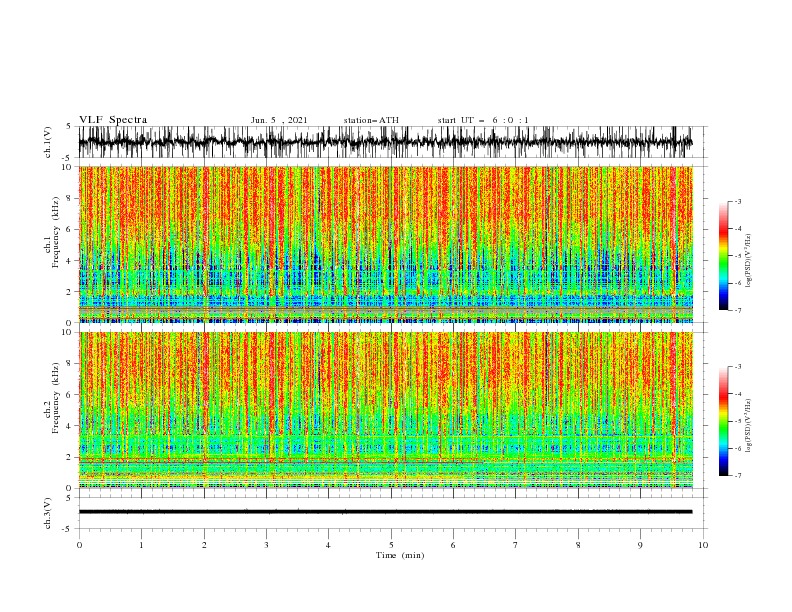This screenshot has width=792, height=612.
Task: Click the ch.2 log(PSD) color bar caption
Action: click(749, 426)
